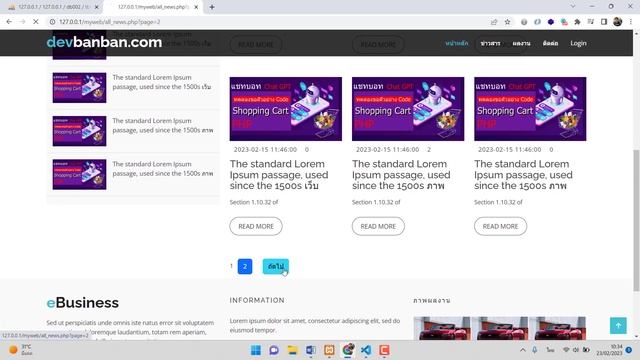Click the grey circular extension icon
The image size is (640, 360).
click(524, 22)
